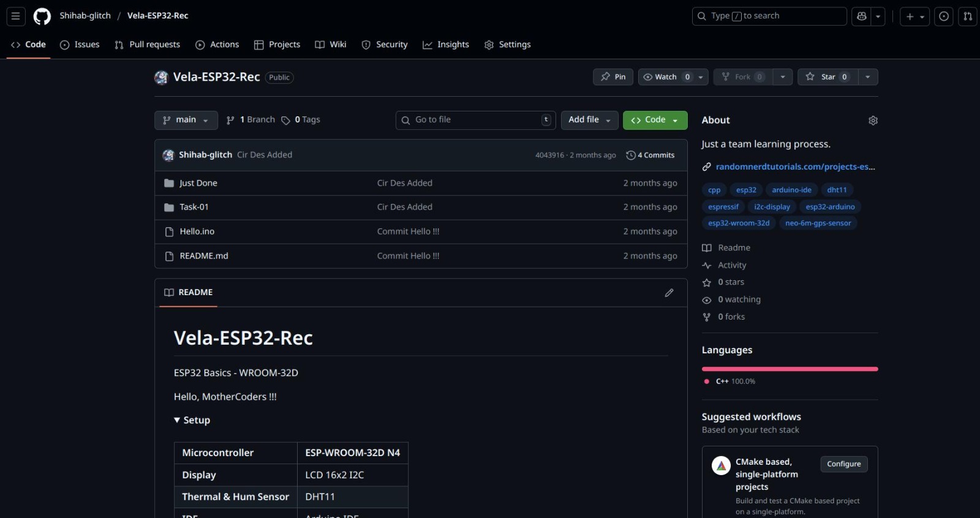Open the green Code dropdown

655,120
